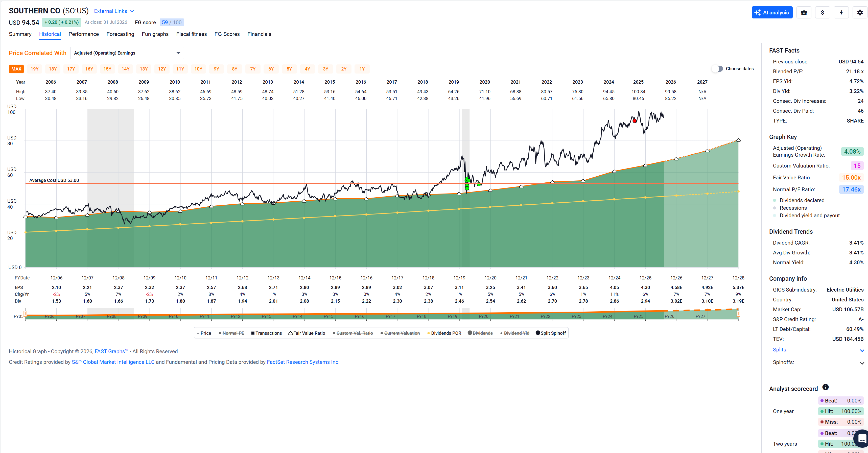Enable Normal PE in chart legend
The height and width of the screenshot is (453, 868).
(x=231, y=333)
